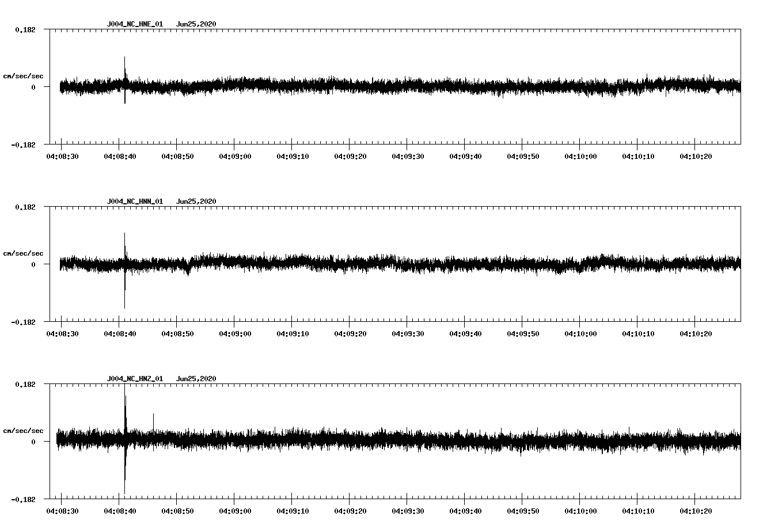Click 04:10:00 time label on HNE plot
Screen dimensions: 782x532
579,157
